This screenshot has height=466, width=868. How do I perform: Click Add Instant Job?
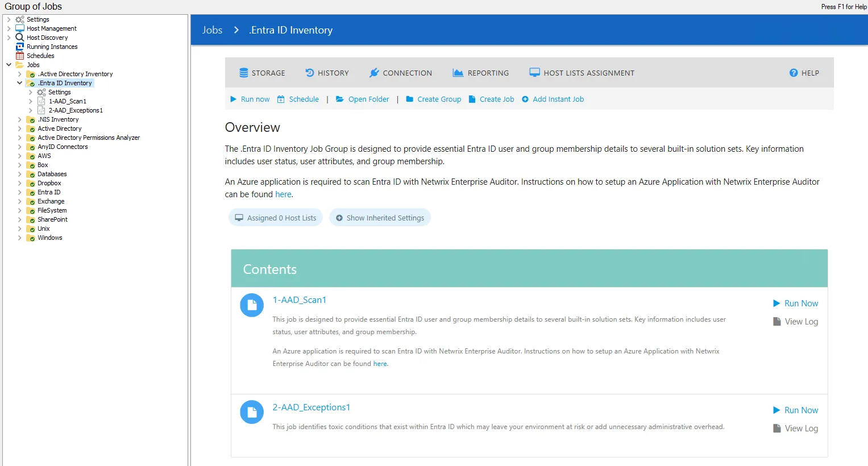click(558, 99)
